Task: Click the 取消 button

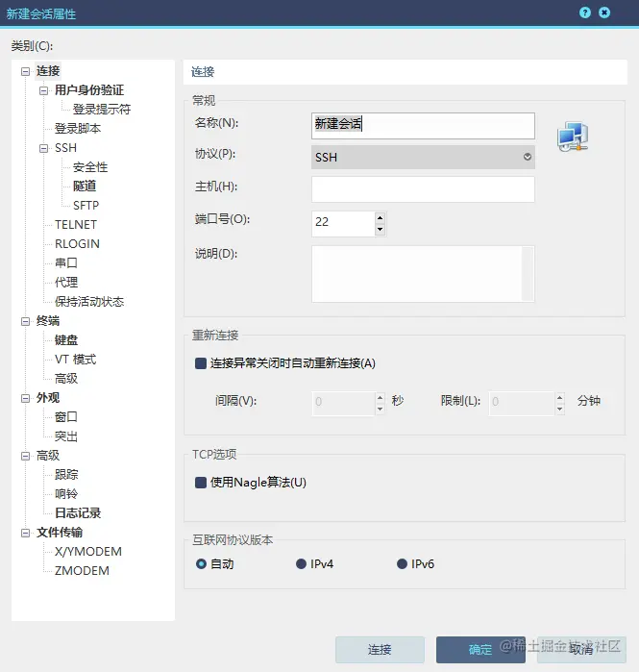Action: point(581,650)
